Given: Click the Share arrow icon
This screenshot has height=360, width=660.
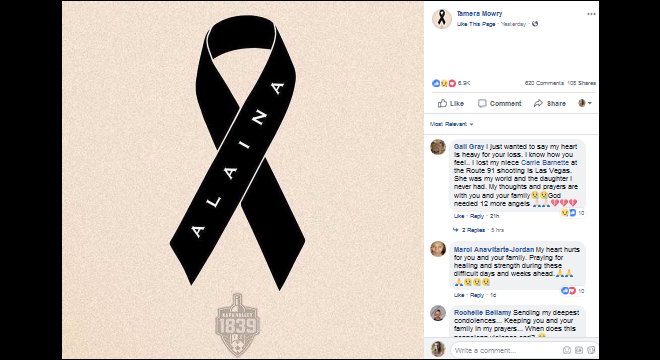Looking at the screenshot, I should click(538, 103).
